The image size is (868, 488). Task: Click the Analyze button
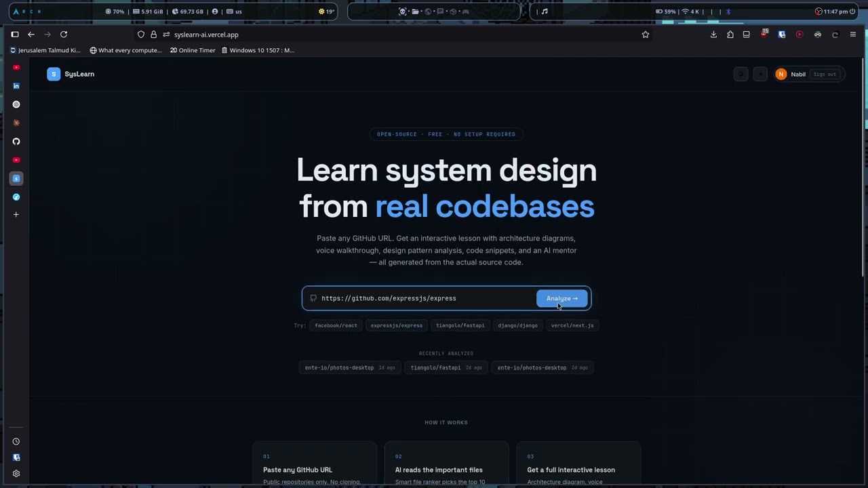pos(561,298)
